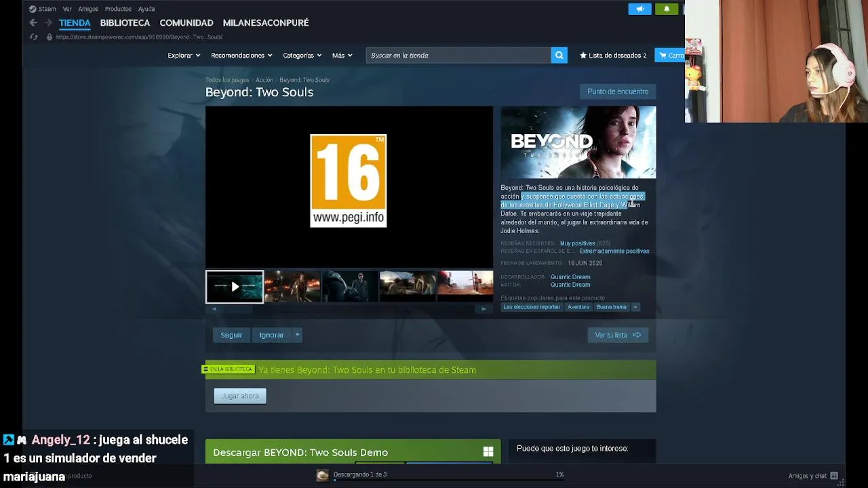Open the Amigos menu
868x488 pixels.
88,9
